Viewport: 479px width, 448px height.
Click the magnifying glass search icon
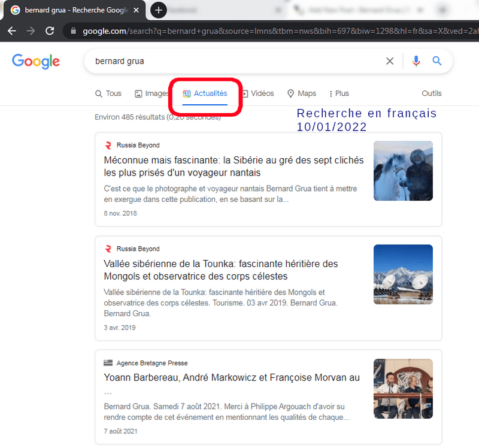click(x=436, y=61)
